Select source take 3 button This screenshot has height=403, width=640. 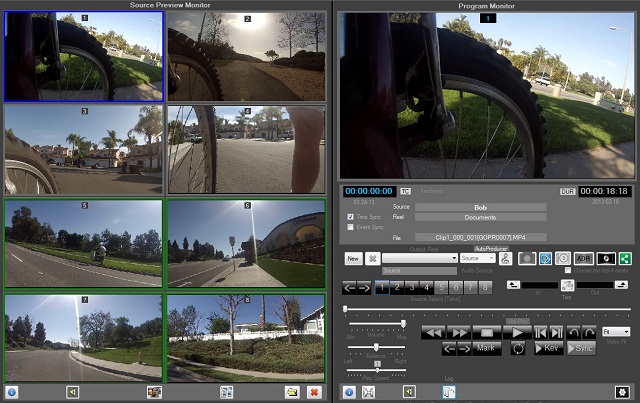point(412,287)
